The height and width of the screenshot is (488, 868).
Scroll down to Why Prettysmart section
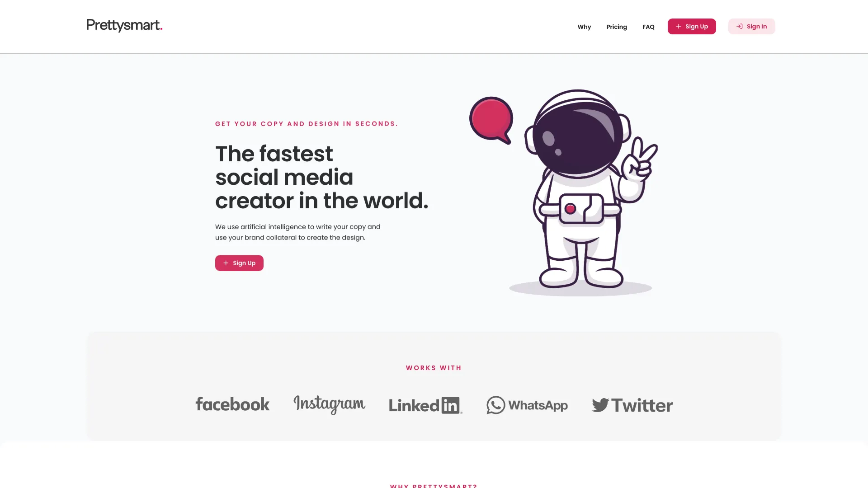434,486
